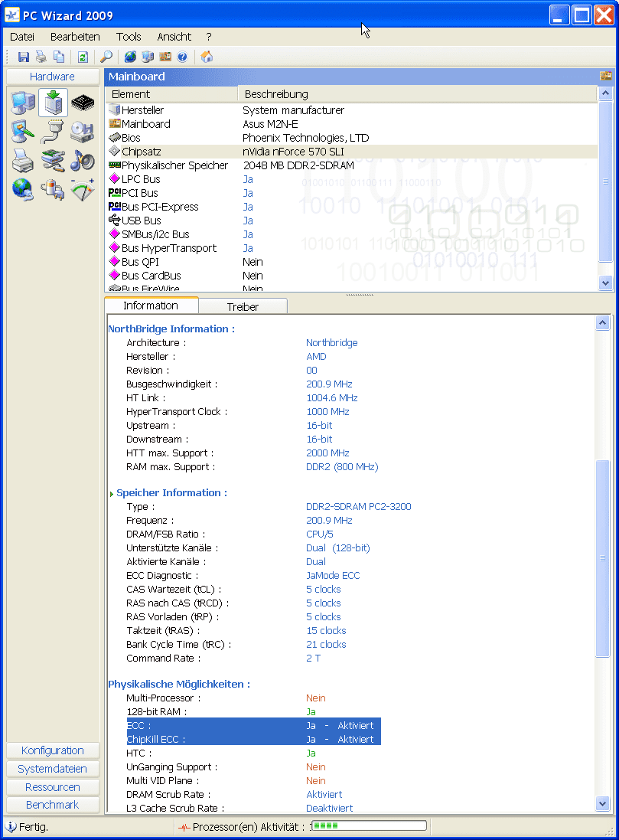The image size is (619, 840).
Task: Select the Mainboard row showing Asus M2N-E
Action: point(352,124)
